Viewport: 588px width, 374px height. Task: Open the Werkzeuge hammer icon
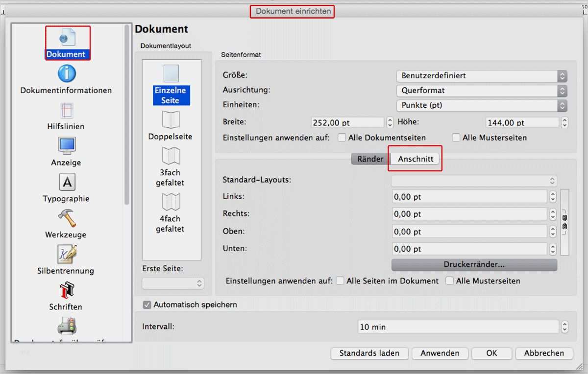click(66, 218)
